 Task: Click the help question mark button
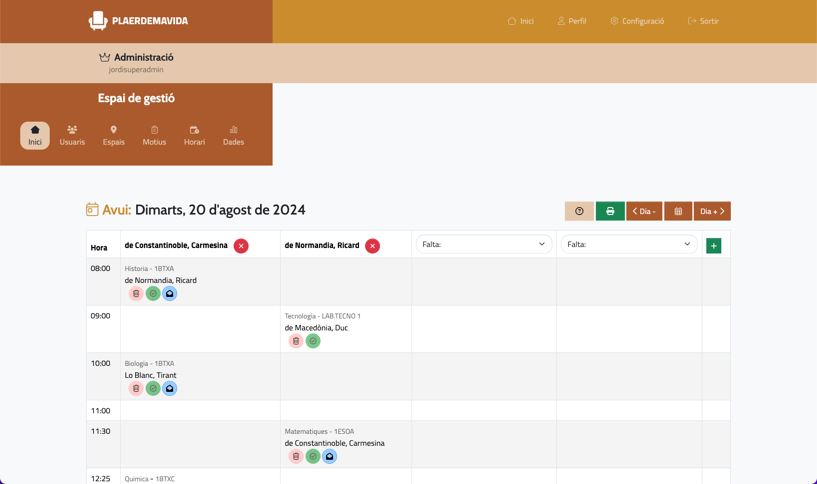(x=579, y=211)
